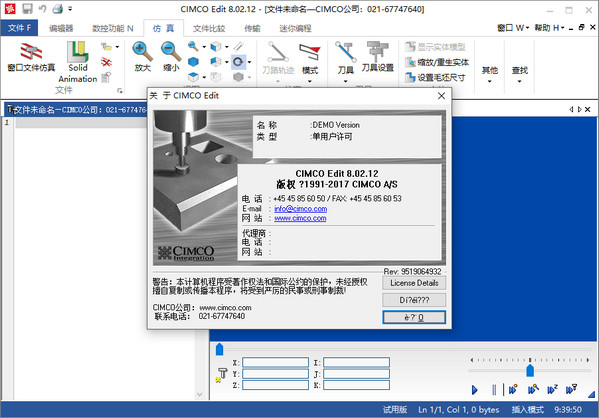Switch to 文件比较 tab
Image resolution: width=599 pixels, height=418 pixels.
pos(209,28)
